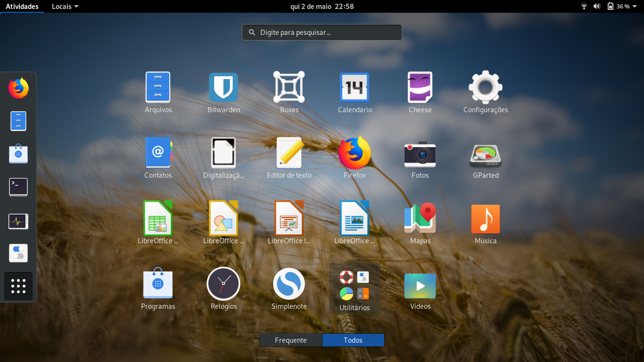Toggle the Show Applications grid button

click(x=18, y=286)
